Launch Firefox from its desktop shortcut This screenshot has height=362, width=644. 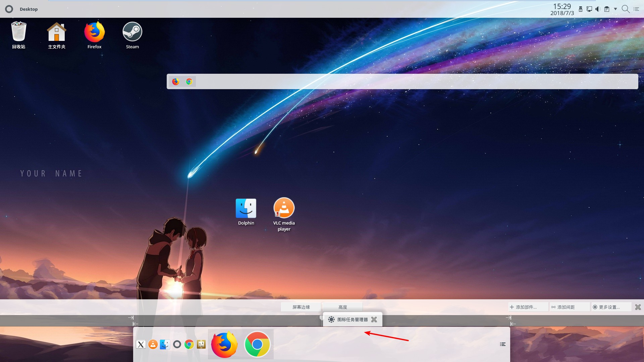point(94,35)
